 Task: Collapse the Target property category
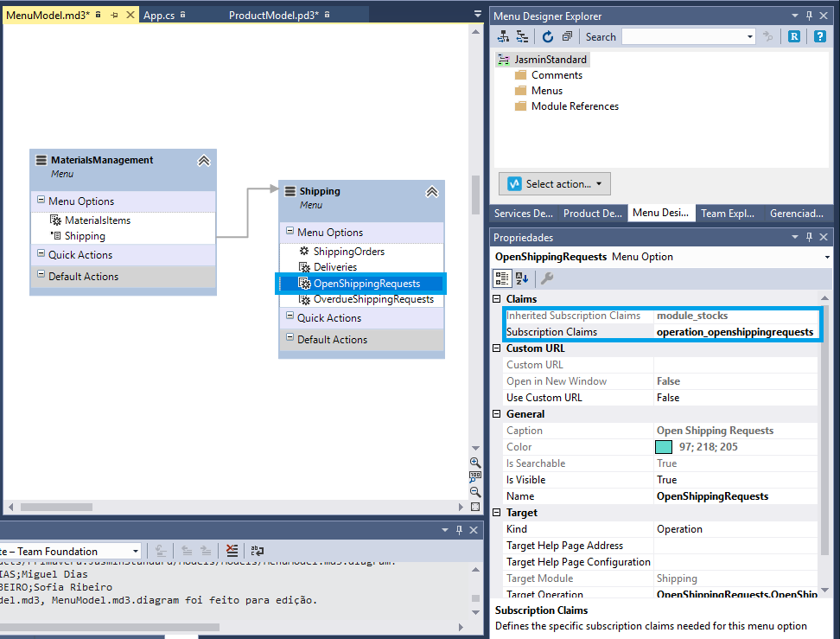(497, 513)
